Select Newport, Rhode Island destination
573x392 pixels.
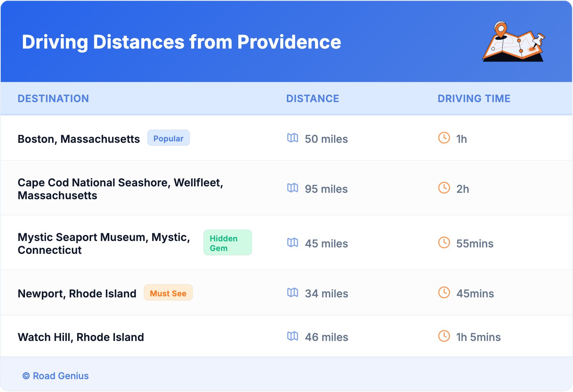77,293
